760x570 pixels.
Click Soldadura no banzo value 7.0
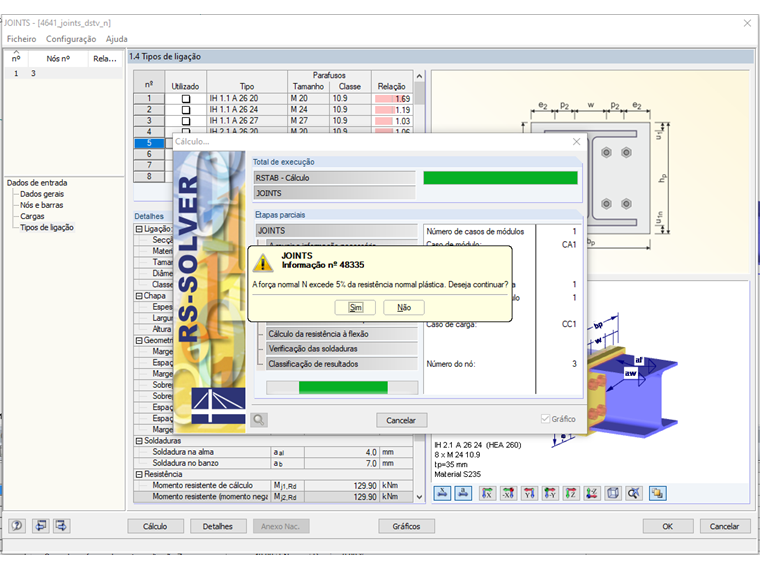click(342, 463)
